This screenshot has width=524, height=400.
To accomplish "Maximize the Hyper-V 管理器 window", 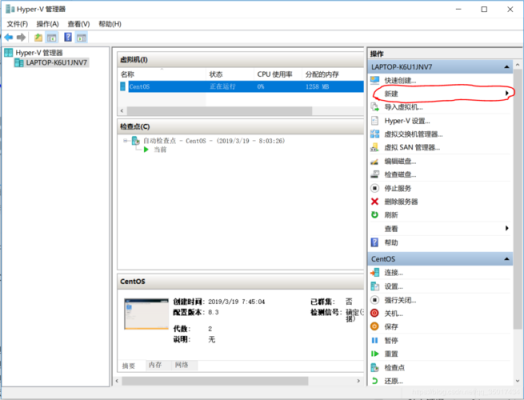I will [x=484, y=9].
